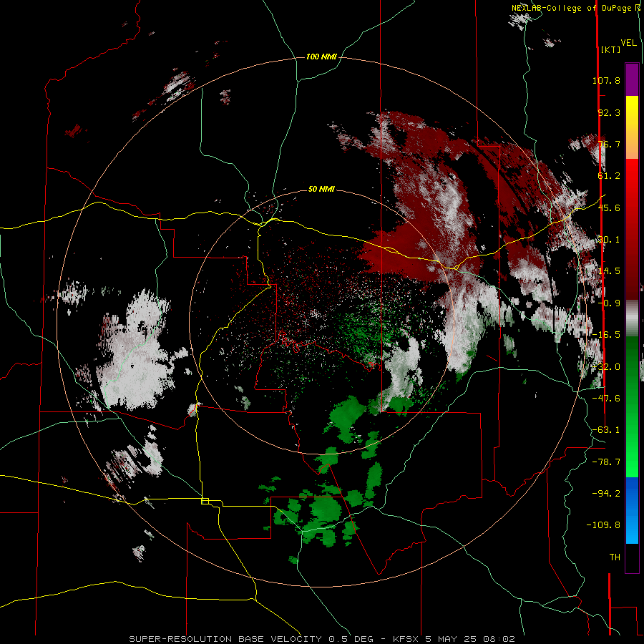The height and width of the screenshot is (644, 644).
Task: Select the 107.8 value on the velocity scale
Action: 606,80
